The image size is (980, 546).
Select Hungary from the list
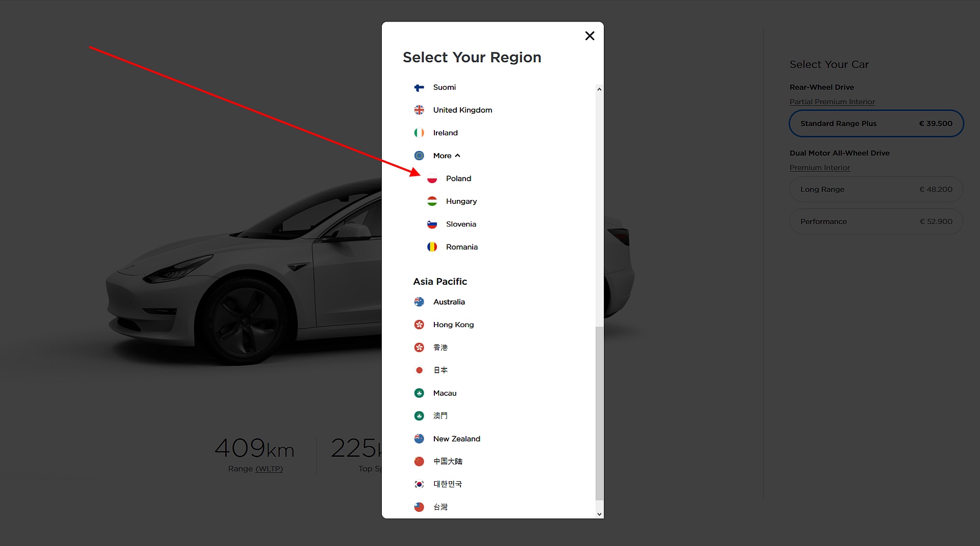tap(461, 202)
